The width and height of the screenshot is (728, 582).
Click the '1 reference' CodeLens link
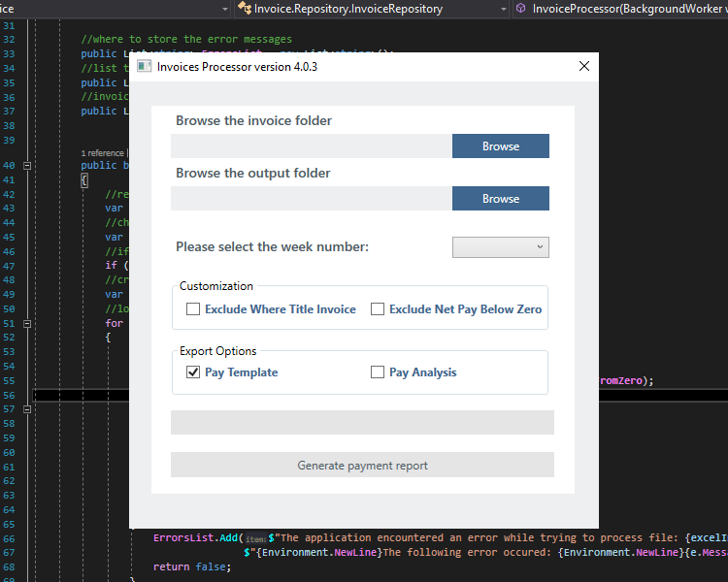point(103,153)
